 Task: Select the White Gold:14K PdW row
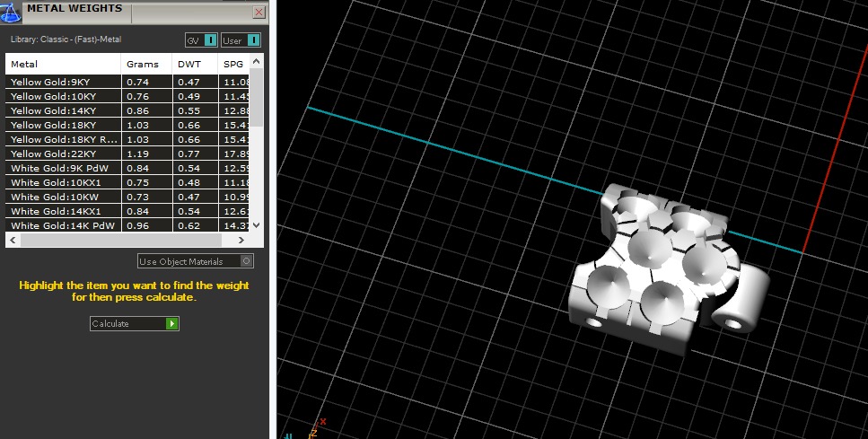coord(127,225)
